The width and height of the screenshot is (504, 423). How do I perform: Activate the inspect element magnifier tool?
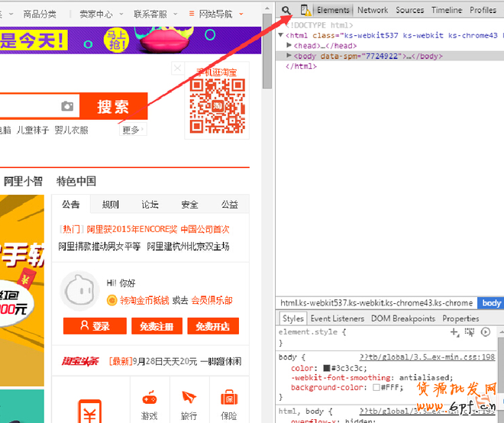(x=286, y=10)
